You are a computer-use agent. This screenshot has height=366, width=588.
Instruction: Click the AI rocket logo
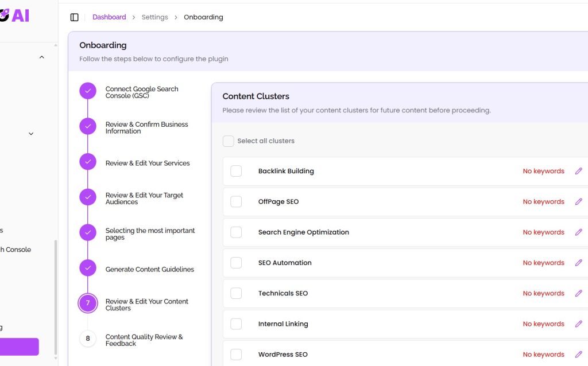coord(14,15)
